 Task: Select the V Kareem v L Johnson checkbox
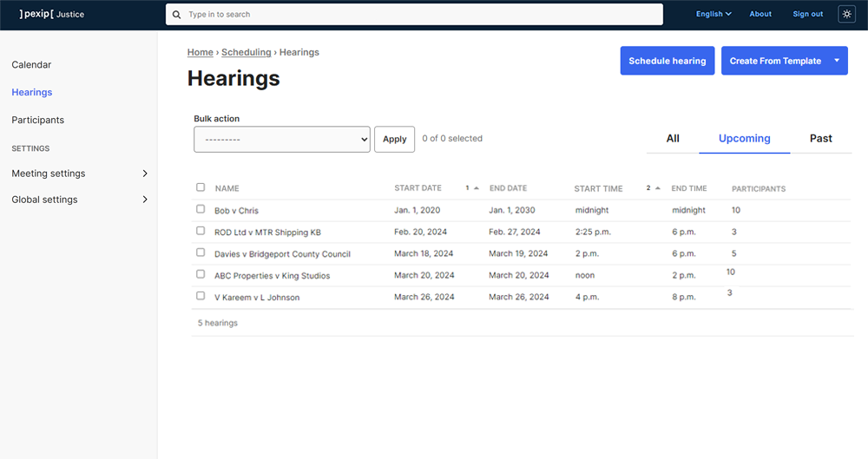[201, 296]
